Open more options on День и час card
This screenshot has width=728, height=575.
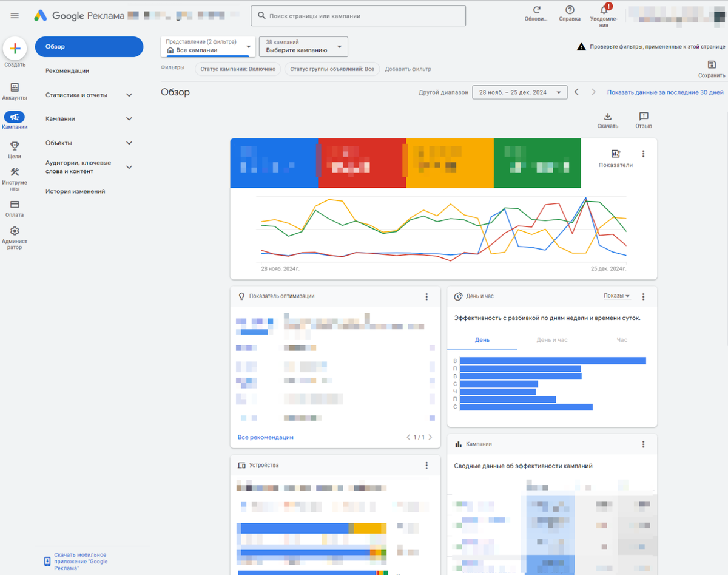pyautogui.click(x=644, y=296)
